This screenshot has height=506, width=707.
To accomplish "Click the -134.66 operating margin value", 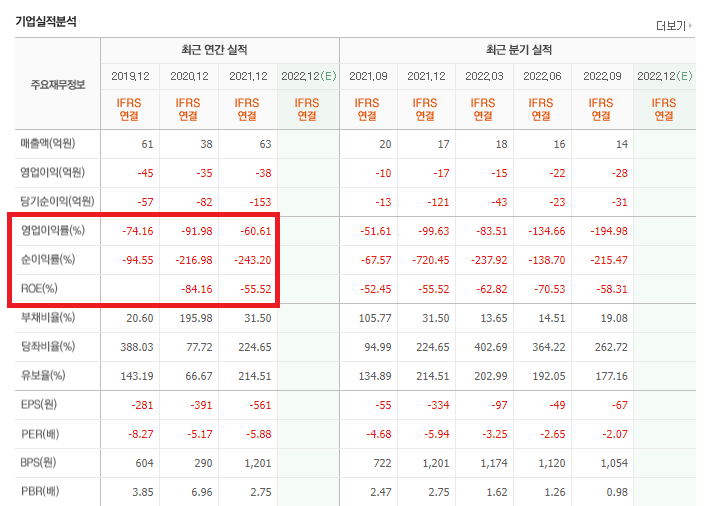I will coord(546,231).
